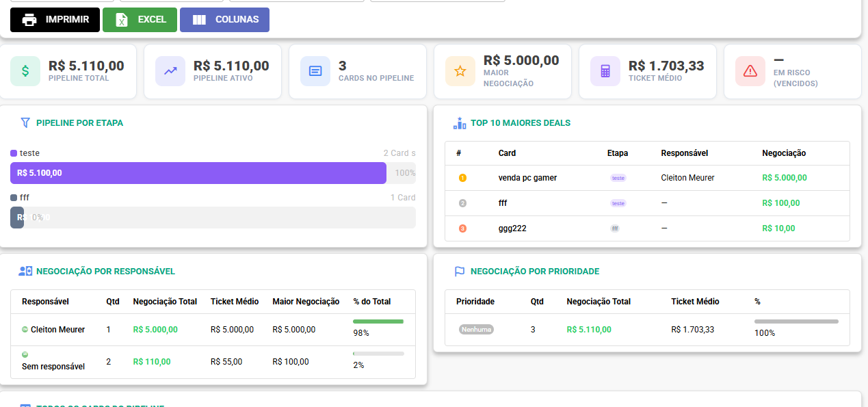Click the "R$ 55,00" ticket médio value
Viewport: 868px width, 407px height.
tap(226, 362)
